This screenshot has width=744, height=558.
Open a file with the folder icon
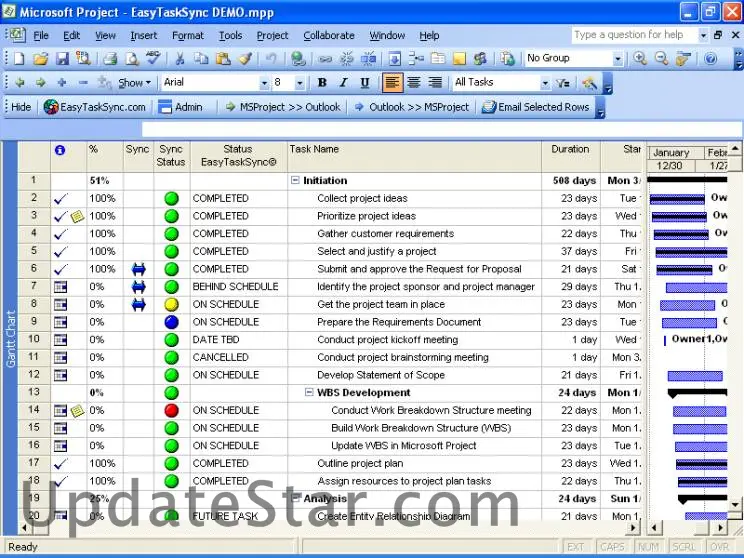(41, 59)
